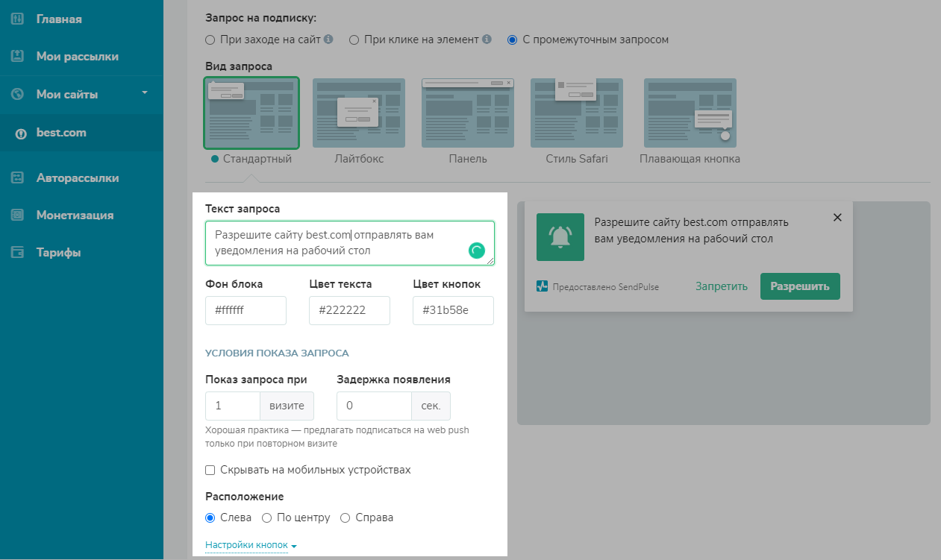Click the Тарифы wallet icon

(x=19, y=253)
